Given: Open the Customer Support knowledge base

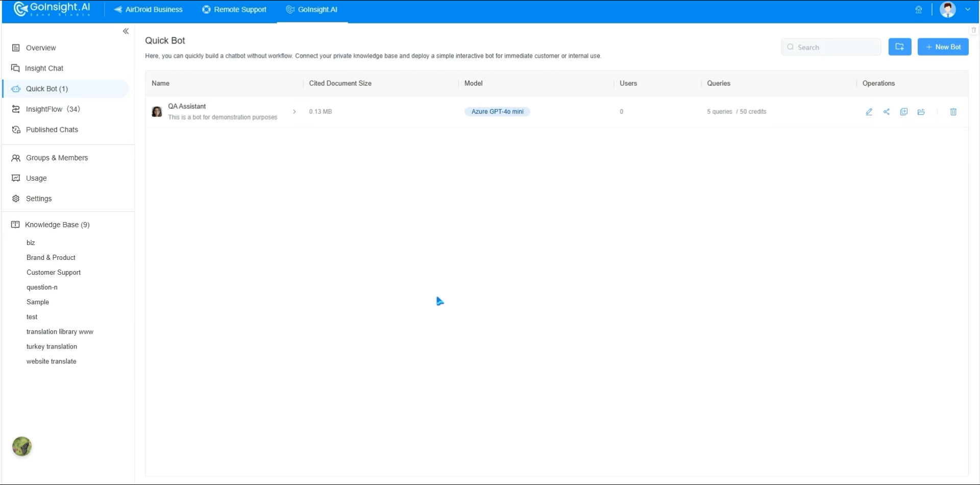Looking at the screenshot, I should click(54, 273).
